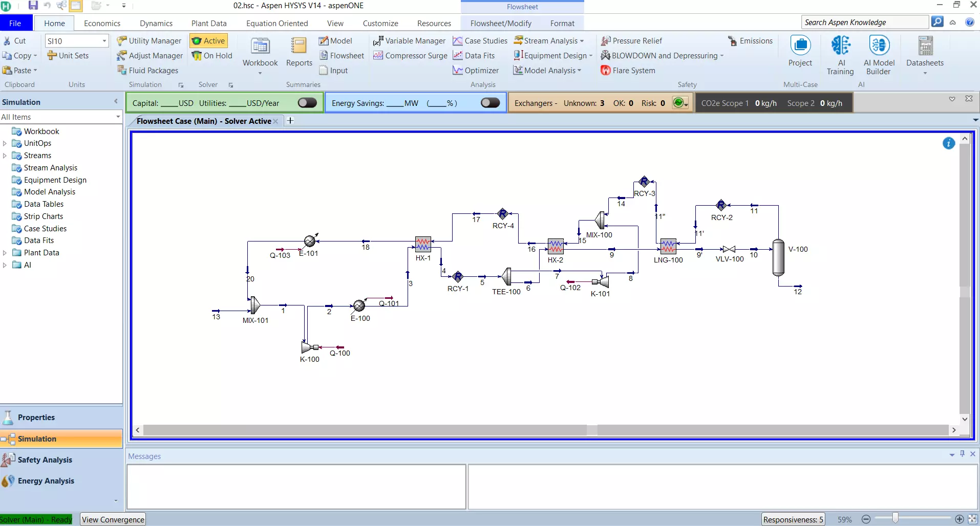Click the zoom in plus button
This screenshot has width=980, height=526.
click(959, 519)
